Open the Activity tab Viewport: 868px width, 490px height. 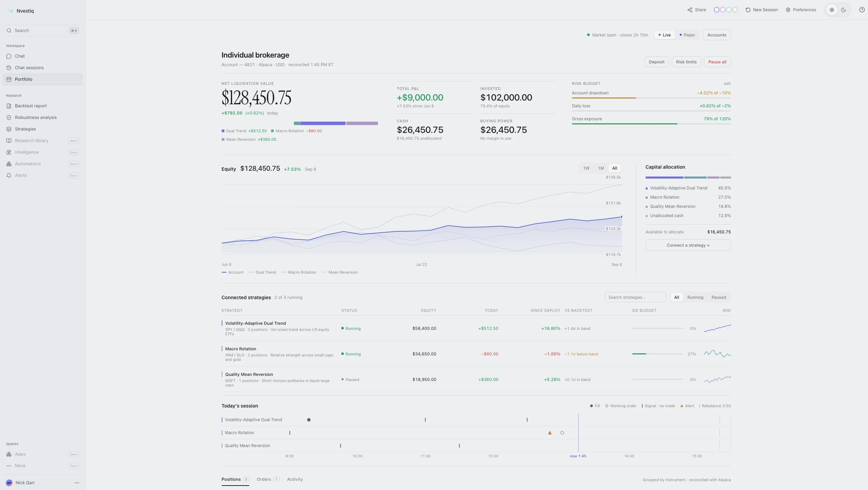click(x=295, y=480)
